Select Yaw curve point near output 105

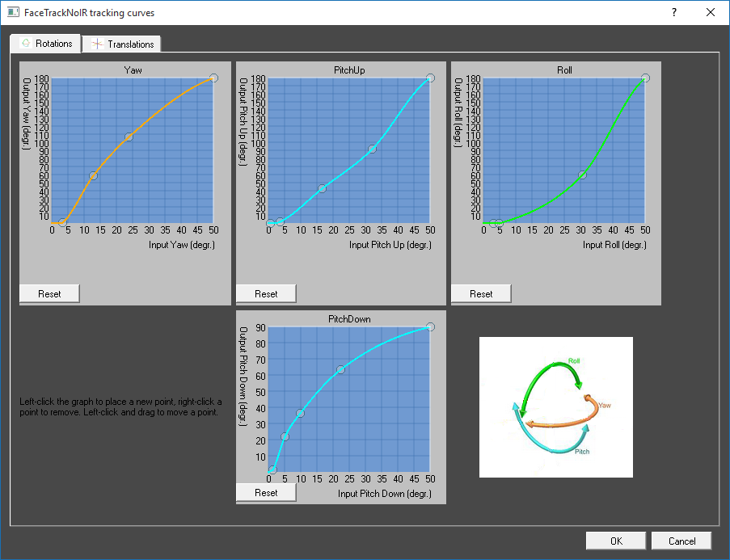[x=129, y=137]
